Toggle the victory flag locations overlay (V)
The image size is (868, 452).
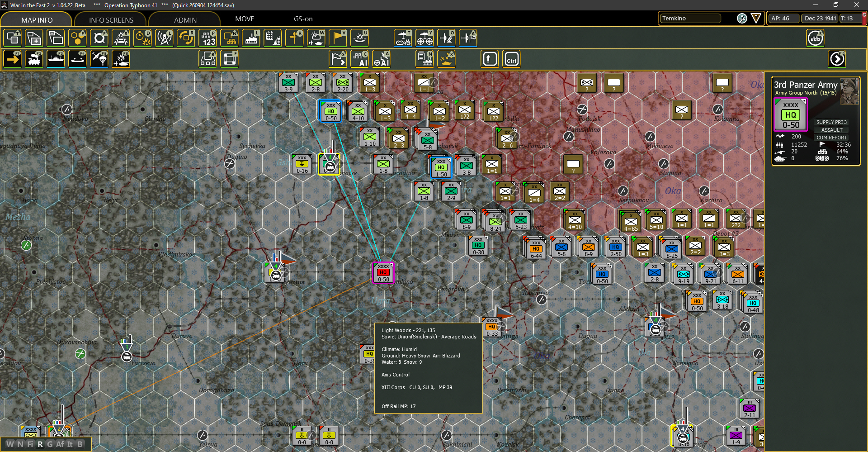click(338, 38)
